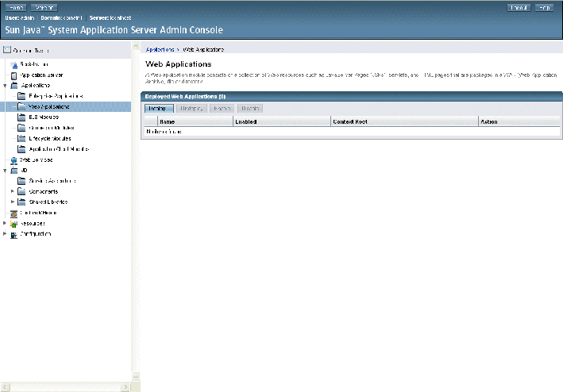Click 'Web Applications' breadcrumb text
Screen dimensions: 563x392
203,49
